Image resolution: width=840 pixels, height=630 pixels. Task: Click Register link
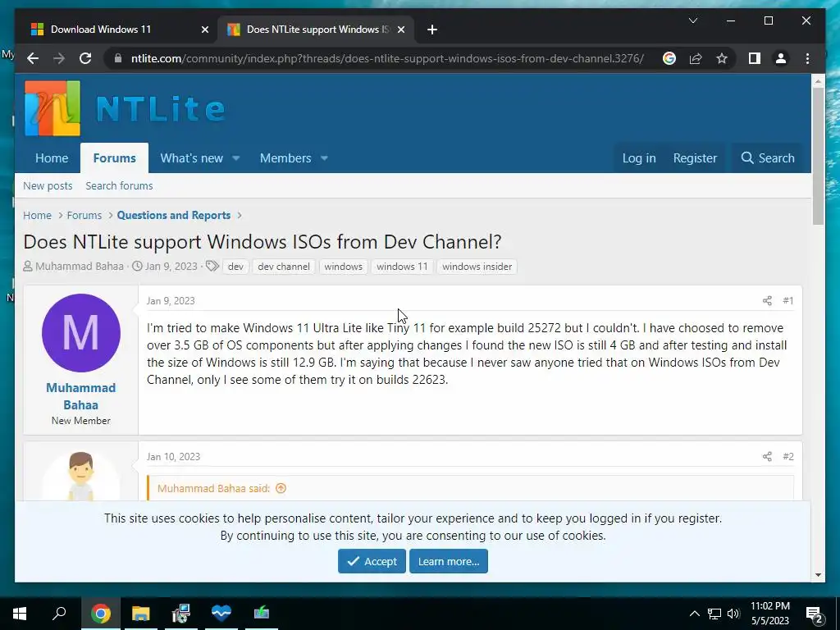tap(695, 158)
